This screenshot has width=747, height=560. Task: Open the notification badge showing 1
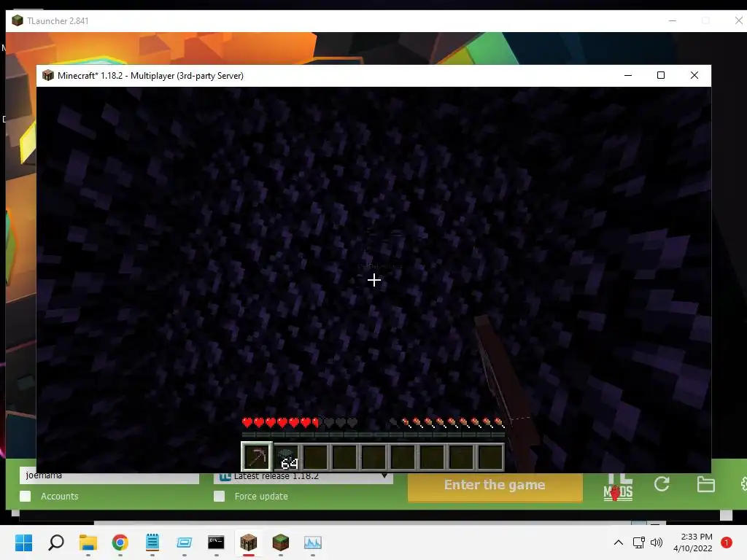click(726, 542)
